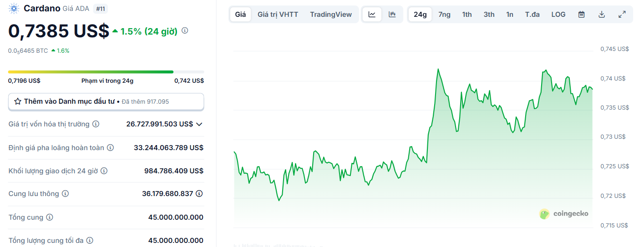Select 7ng time range
This screenshot has width=644, height=247.
444,15
